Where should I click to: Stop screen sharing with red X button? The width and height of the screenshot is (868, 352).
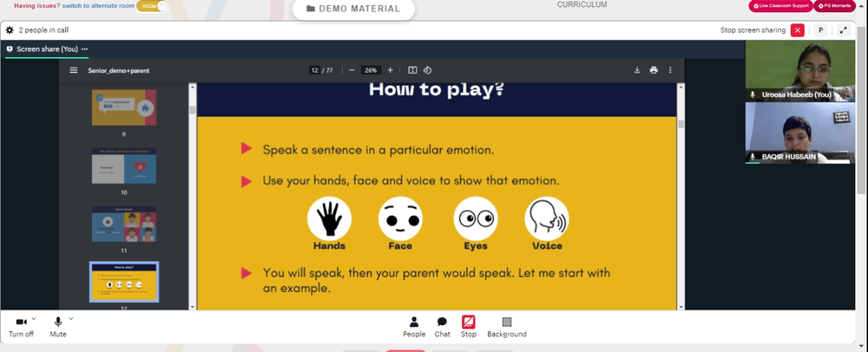(797, 30)
